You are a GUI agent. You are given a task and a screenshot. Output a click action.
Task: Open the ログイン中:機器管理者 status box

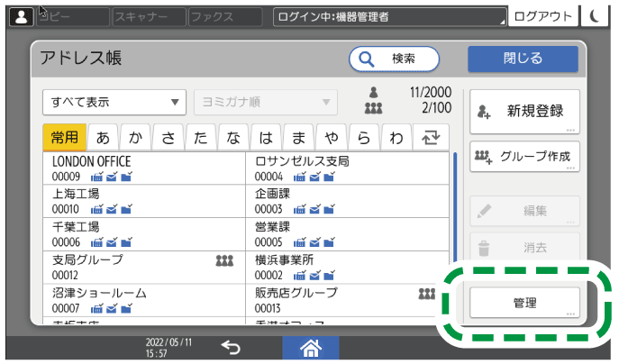tap(389, 16)
